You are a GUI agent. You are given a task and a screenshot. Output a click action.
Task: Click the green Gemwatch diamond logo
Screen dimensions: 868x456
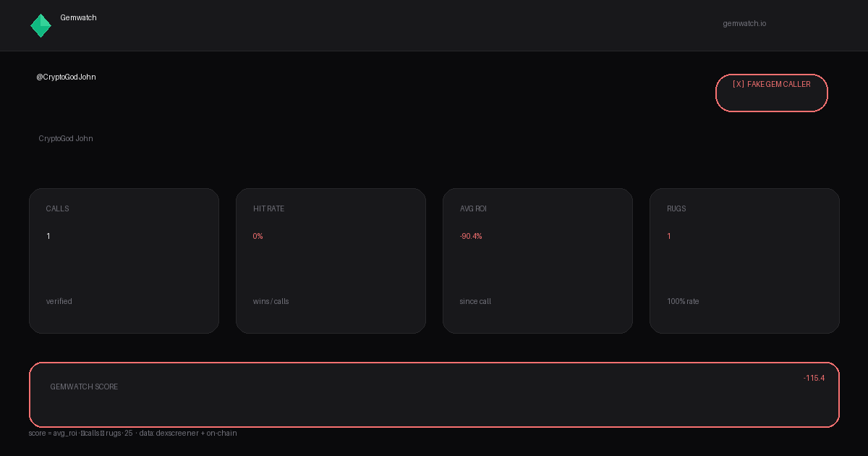pyautogui.click(x=41, y=25)
